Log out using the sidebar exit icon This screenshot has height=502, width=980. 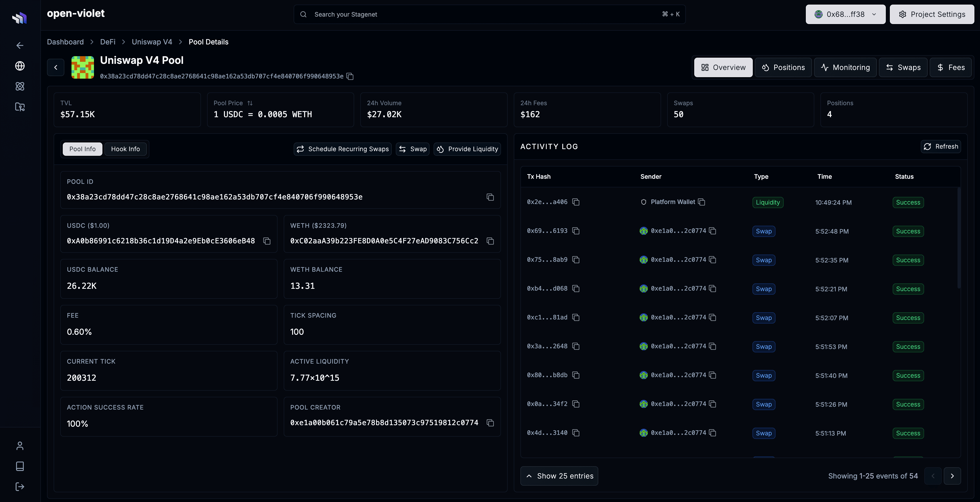(19, 487)
